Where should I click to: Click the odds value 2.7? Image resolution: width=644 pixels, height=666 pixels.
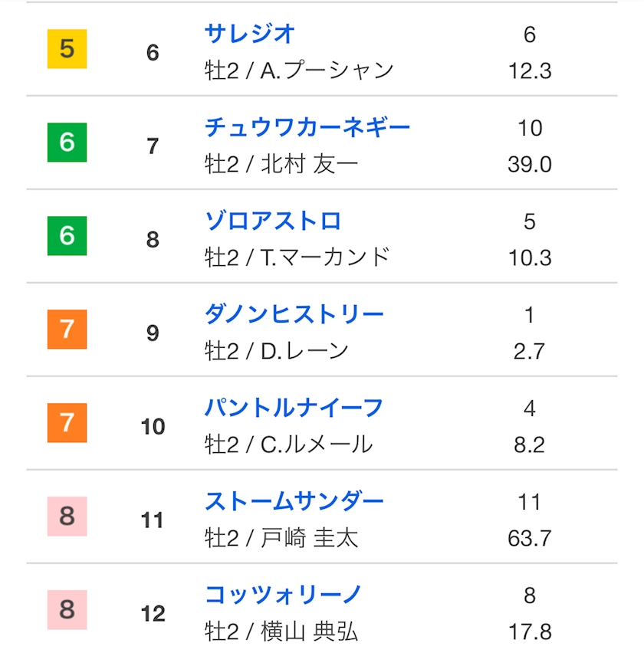tap(529, 351)
